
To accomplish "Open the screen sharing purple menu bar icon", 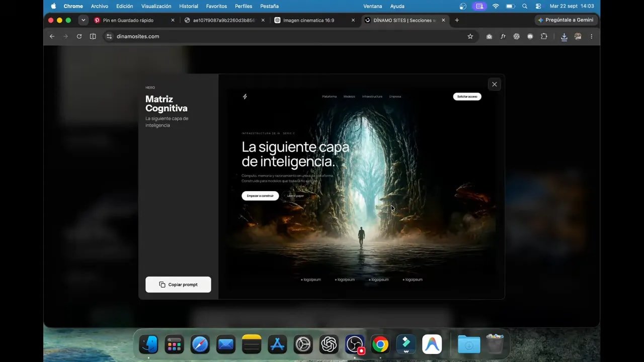I will tap(479, 6).
